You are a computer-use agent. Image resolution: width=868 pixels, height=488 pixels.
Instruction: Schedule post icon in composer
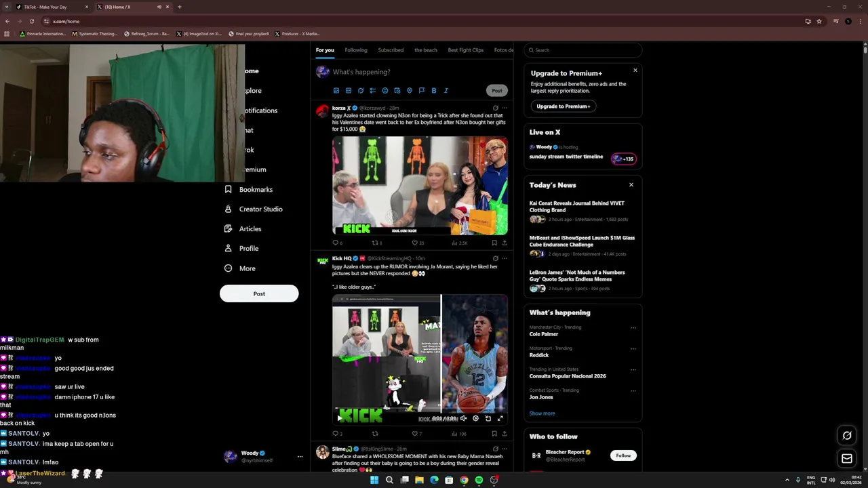(397, 90)
